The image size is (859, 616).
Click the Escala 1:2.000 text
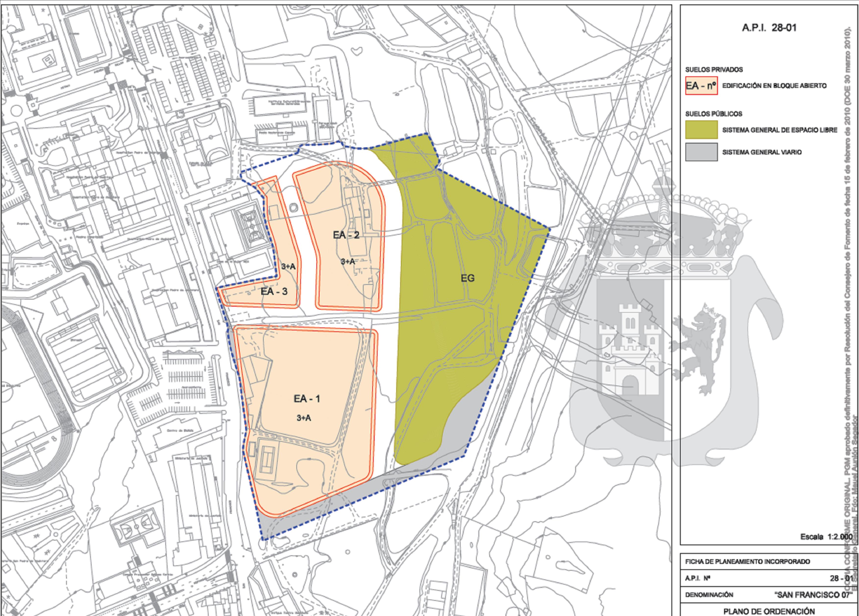[x=826, y=536]
